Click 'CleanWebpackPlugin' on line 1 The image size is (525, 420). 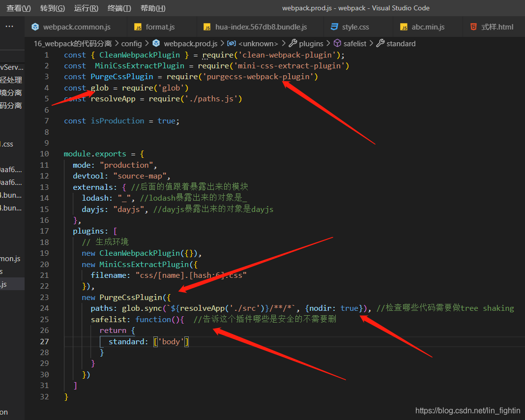point(139,55)
